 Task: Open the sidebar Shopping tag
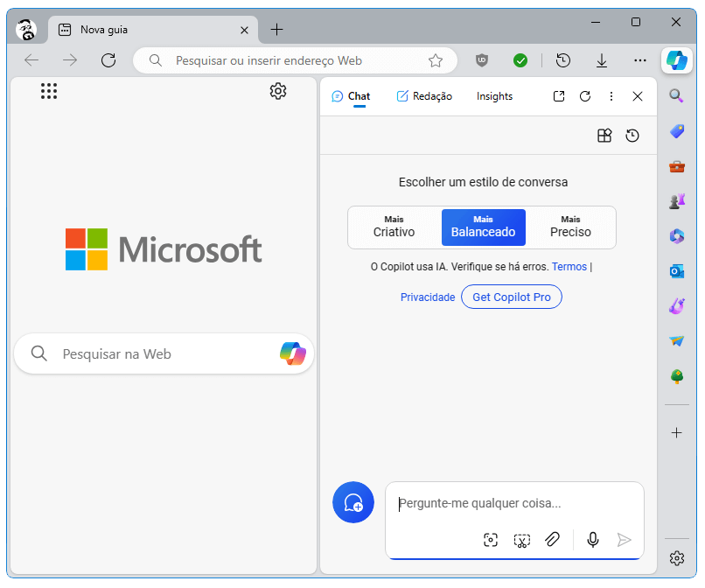(x=677, y=131)
